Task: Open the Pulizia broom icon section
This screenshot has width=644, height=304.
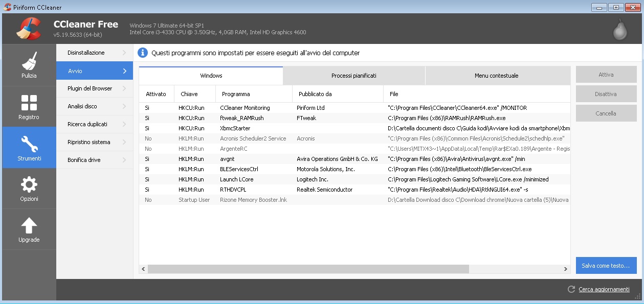Action: pos(29,61)
